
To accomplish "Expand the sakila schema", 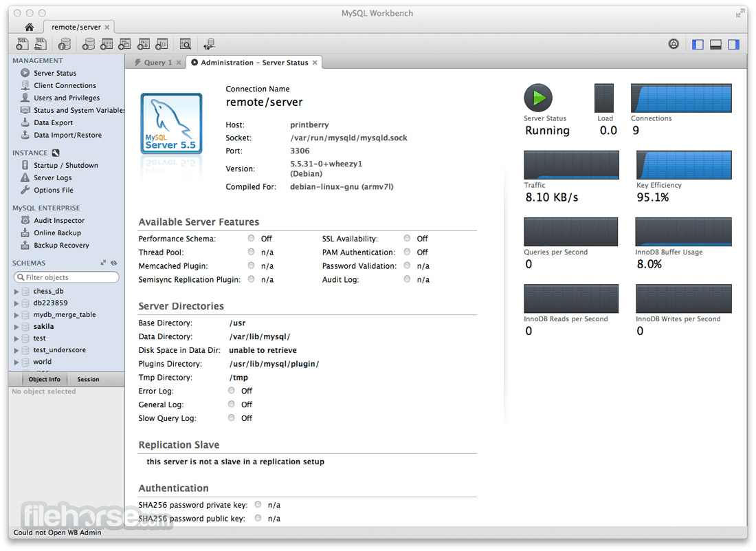I will tap(16, 326).
